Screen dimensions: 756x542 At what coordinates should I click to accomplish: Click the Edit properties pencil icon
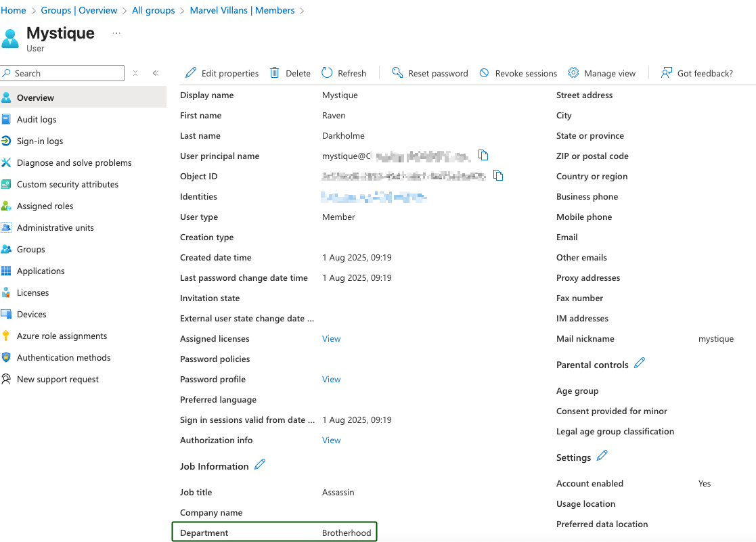tap(191, 73)
